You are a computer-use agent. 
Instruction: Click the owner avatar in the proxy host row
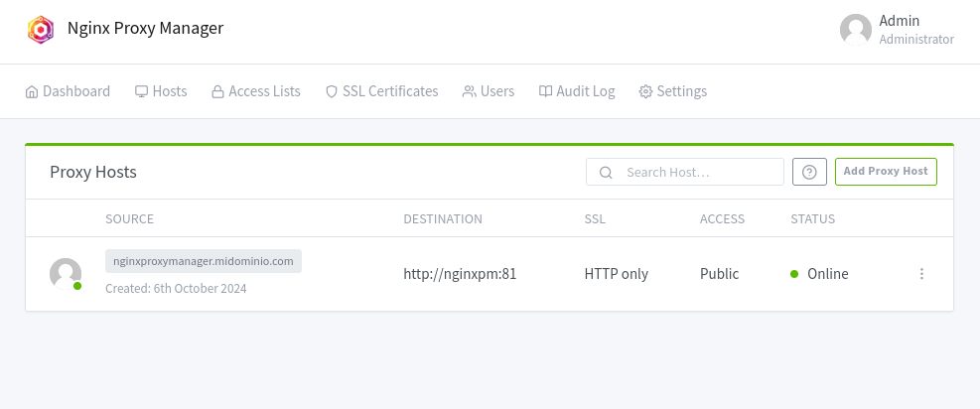66,274
